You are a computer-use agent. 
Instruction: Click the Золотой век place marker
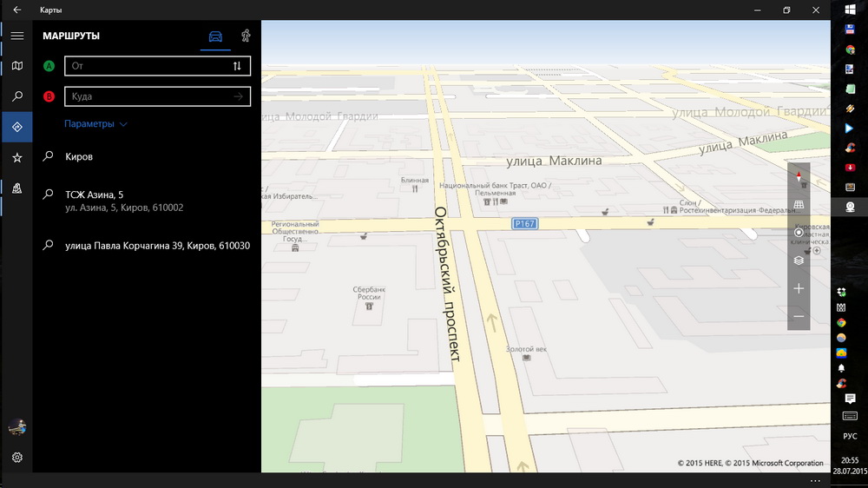point(526,353)
